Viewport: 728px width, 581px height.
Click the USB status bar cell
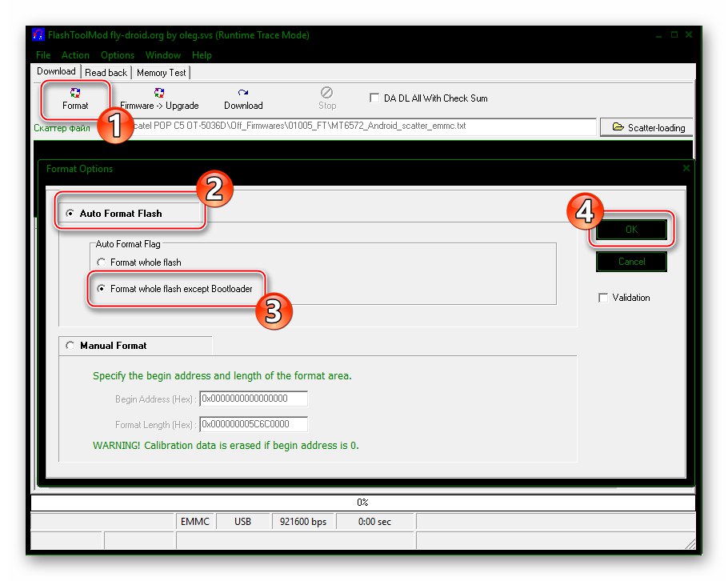pyautogui.click(x=243, y=522)
